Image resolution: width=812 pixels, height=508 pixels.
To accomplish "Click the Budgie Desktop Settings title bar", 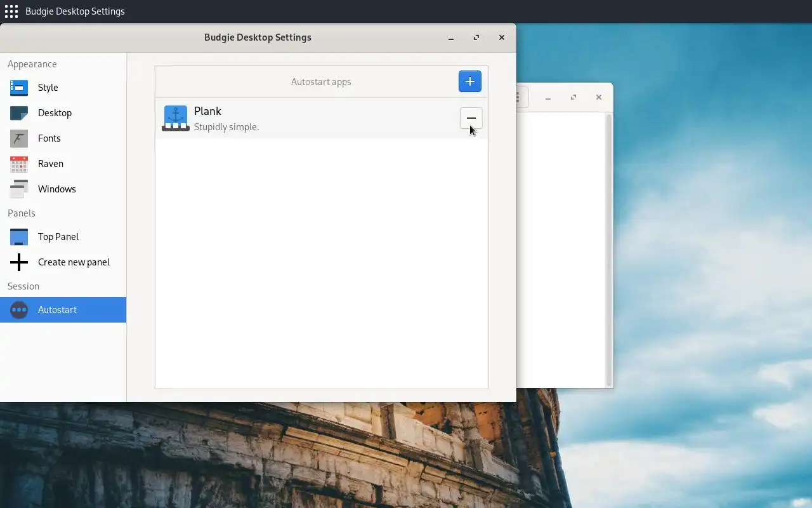I will pos(258,37).
